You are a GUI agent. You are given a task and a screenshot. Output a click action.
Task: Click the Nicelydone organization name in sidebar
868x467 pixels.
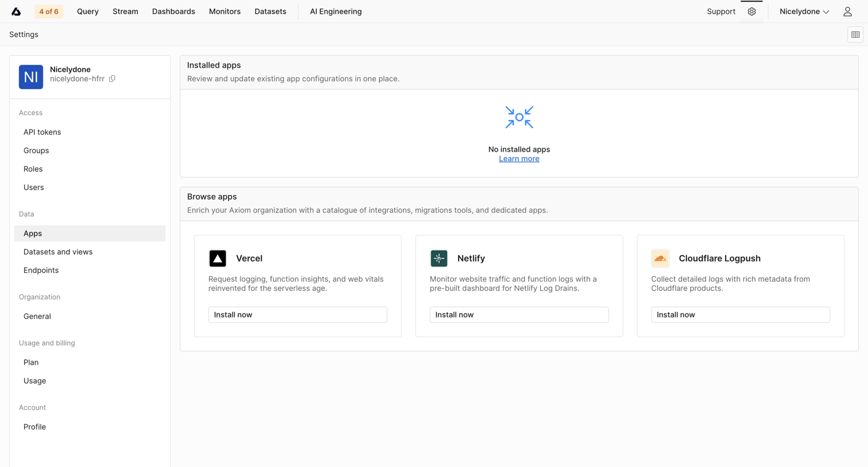70,69
